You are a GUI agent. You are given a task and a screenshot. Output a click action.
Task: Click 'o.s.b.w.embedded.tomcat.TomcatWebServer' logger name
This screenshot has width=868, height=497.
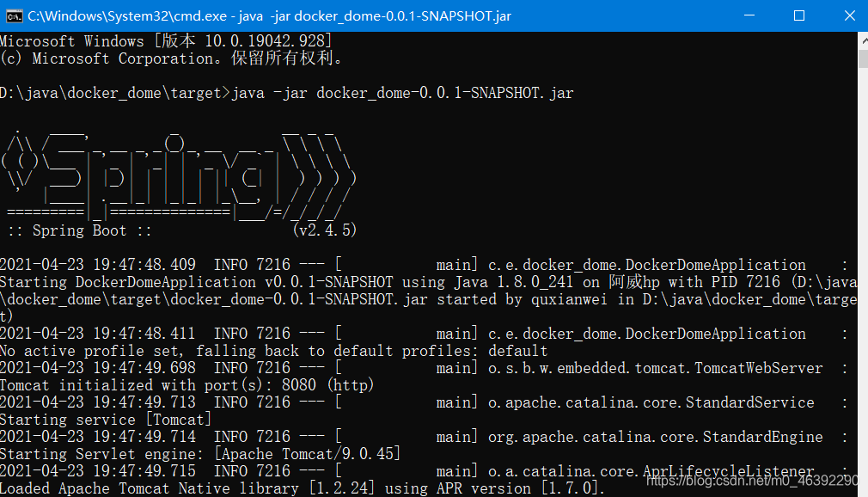coord(656,368)
